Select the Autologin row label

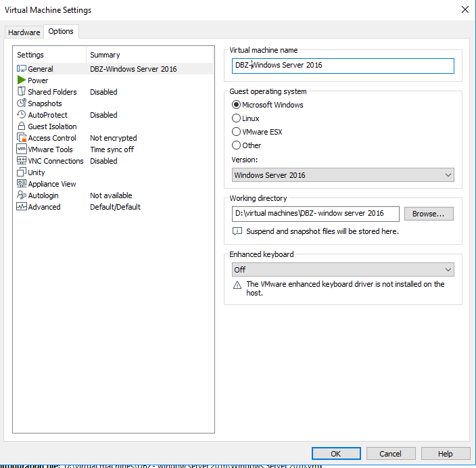[x=43, y=195]
